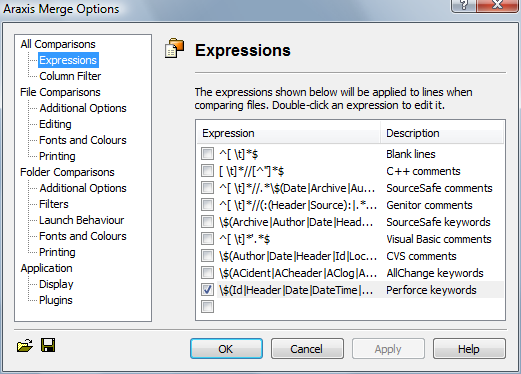The image size is (521, 374).
Task: Click the Expressions page header icon
Action: pos(174,48)
